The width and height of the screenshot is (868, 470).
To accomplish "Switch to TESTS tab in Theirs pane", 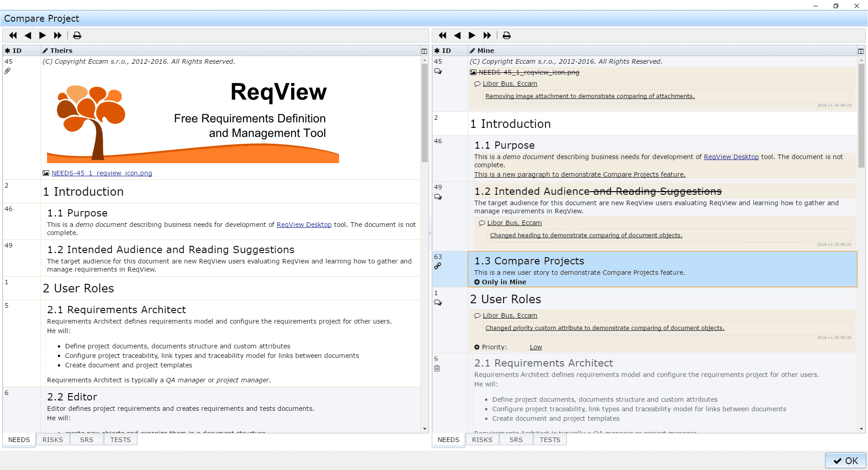I will click(x=121, y=440).
